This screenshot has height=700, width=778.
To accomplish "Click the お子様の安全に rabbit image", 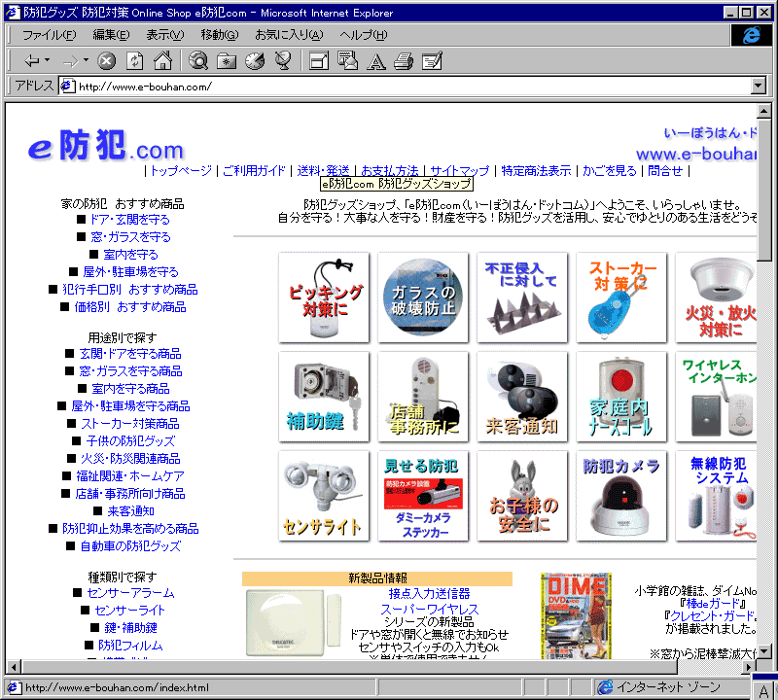I will 522,496.
